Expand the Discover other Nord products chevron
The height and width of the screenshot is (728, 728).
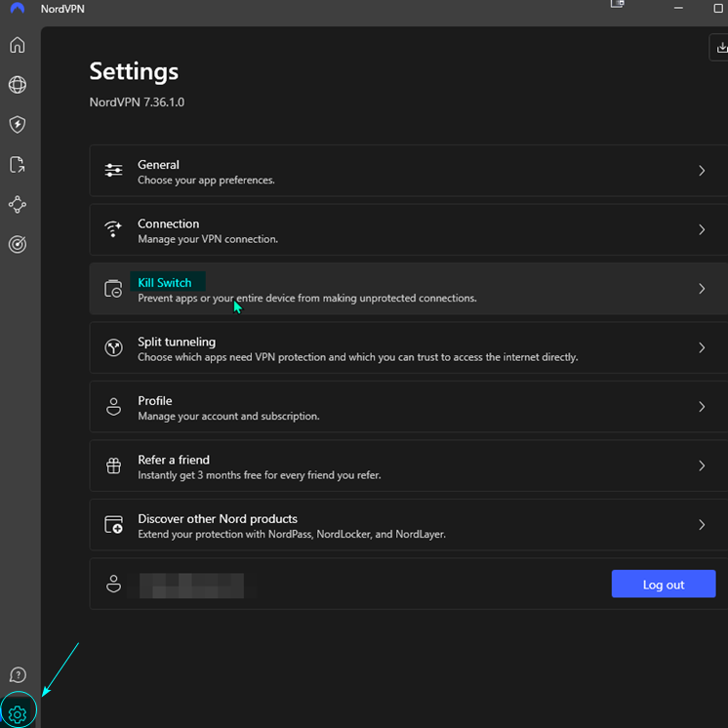click(x=702, y=525)
